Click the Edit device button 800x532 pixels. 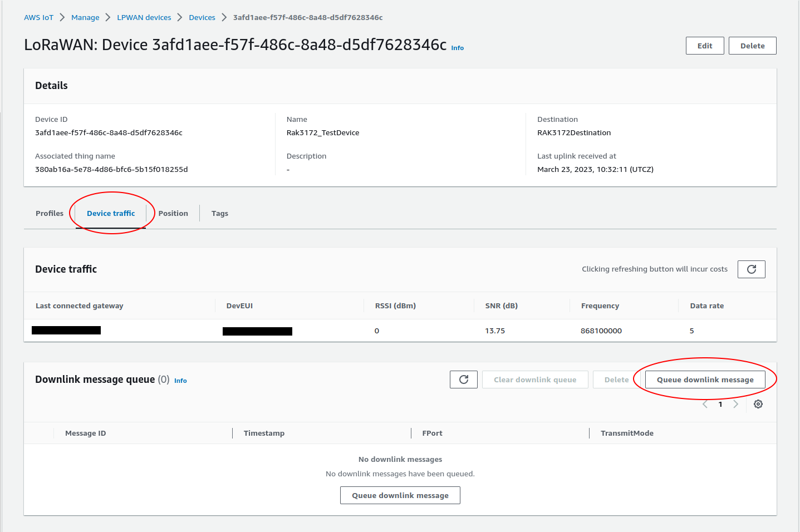705,46
